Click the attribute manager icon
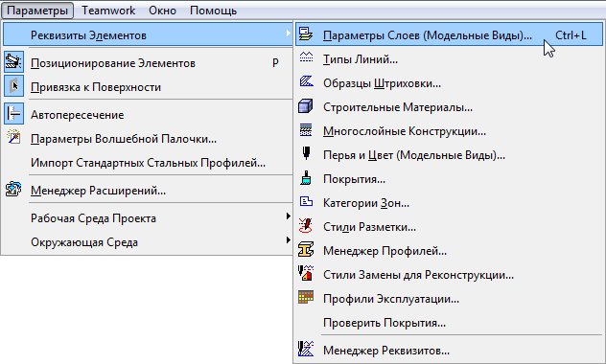606x364 pixels. point(306,349)
